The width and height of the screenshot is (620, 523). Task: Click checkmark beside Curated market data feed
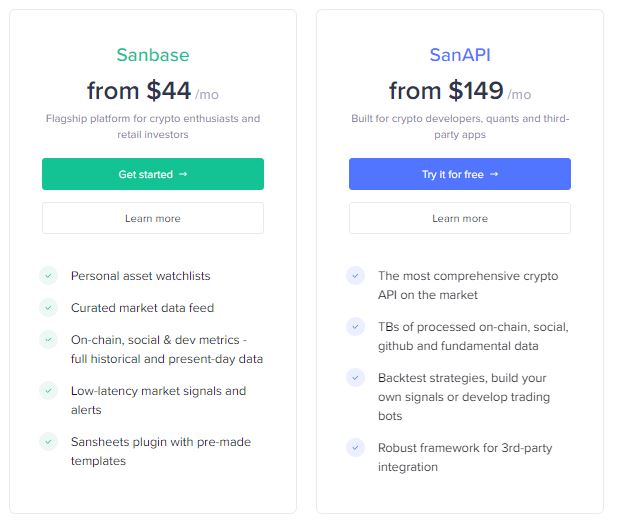[x=49, y=308]
